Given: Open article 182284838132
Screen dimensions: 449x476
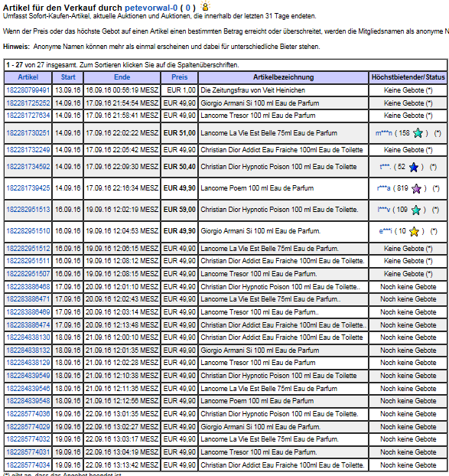Looking at the screenshot, I should point(28,350).
